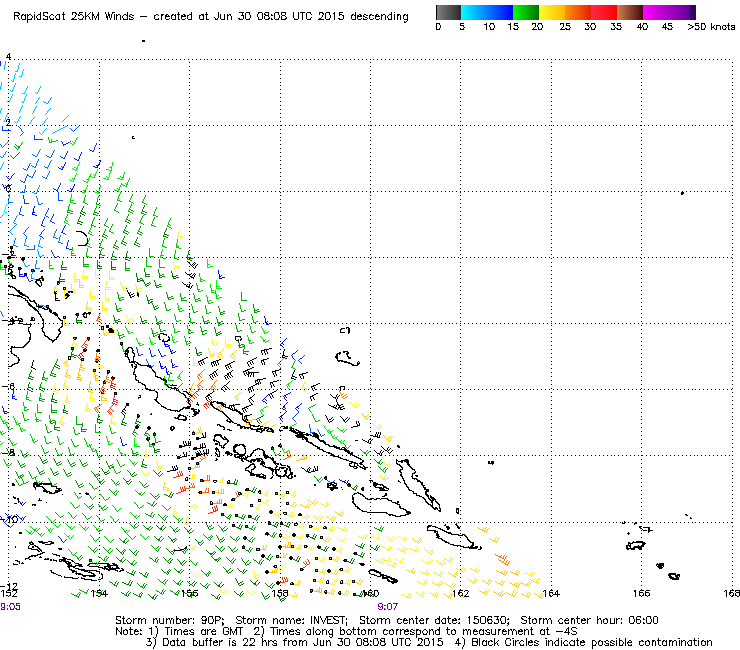Viewport: 740px width, 650px height.
Task: Click the '160' longitude axis label
Action: tap(370, 593)
